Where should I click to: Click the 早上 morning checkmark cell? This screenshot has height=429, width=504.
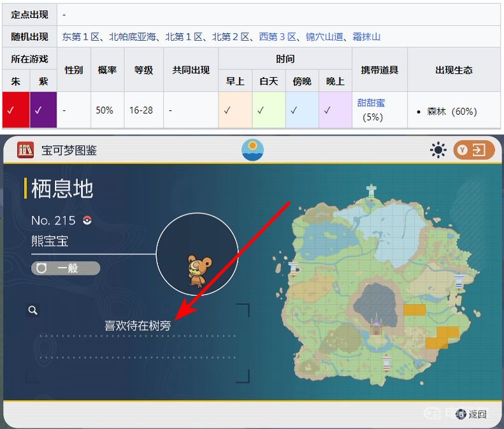[x=235, y=110]
